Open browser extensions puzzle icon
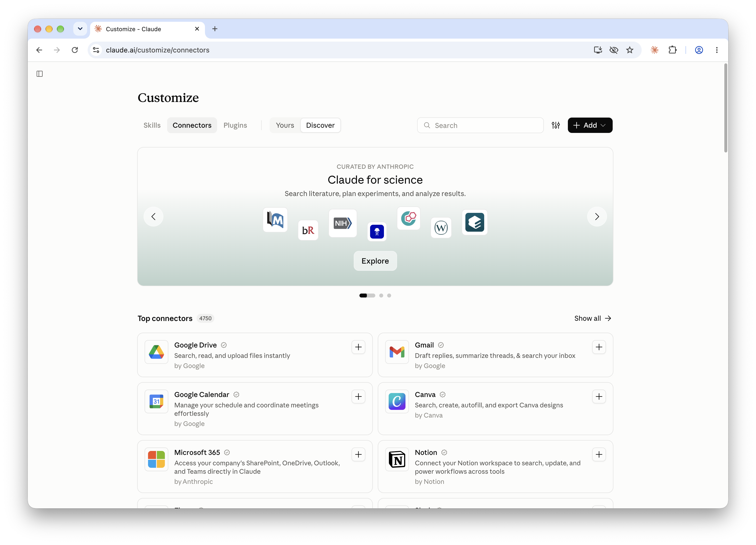The image size is (756, 545). pos(672,50)
